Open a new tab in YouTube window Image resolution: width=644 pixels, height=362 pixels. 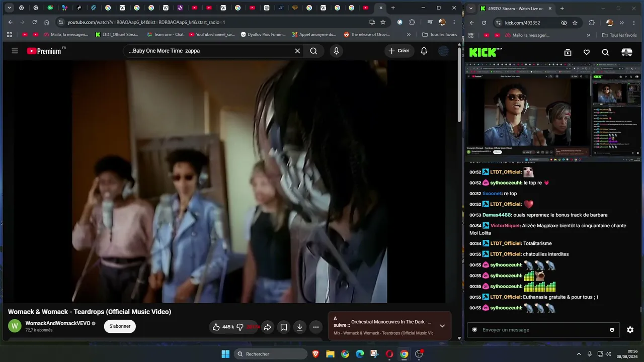point(393,8)
